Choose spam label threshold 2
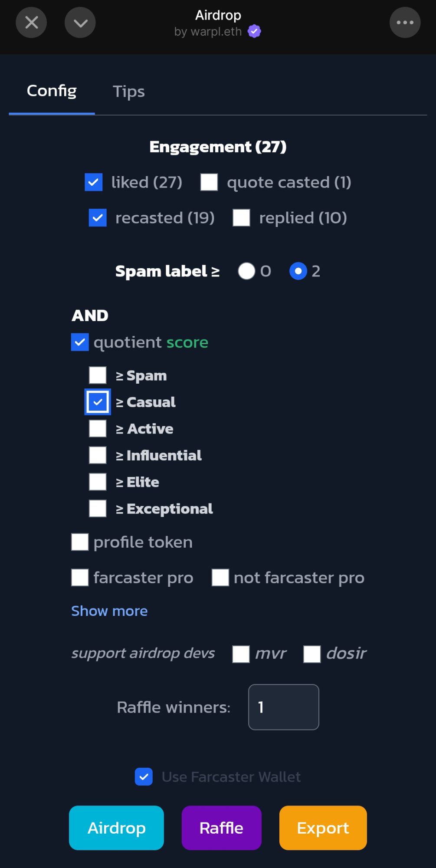Viewport: 436px width, 868px height. [x=298, y=271]
